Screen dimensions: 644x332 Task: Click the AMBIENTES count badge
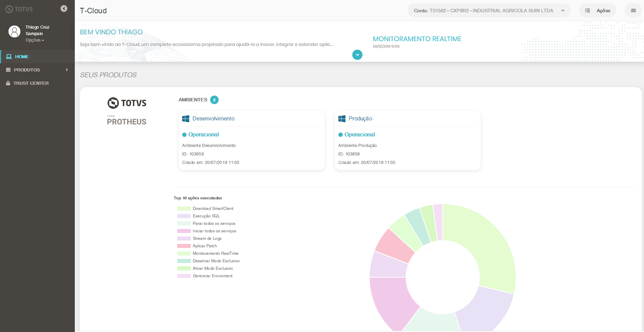(x=214, y=100)
